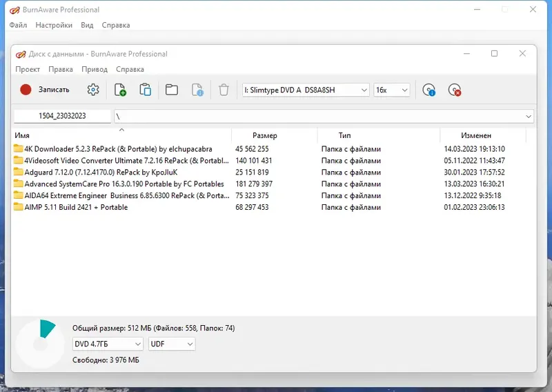Open the UDF file system dropdown
Screen dimensions: 552x392
172,344
